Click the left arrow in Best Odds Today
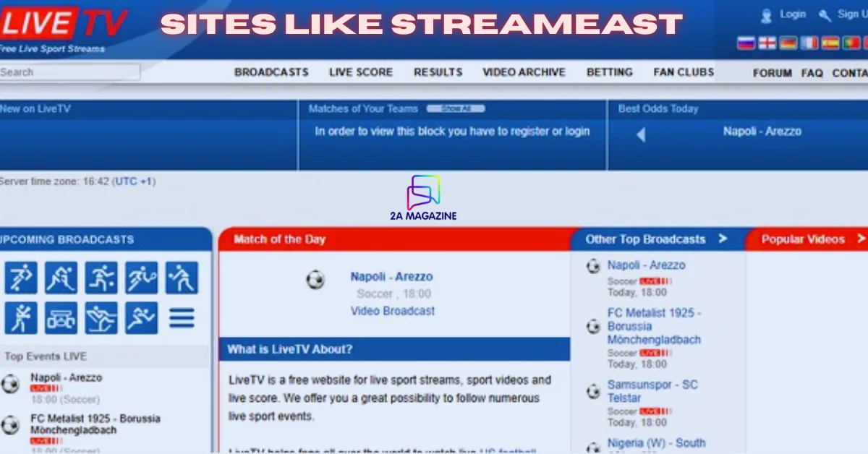Screen dimensions: 868x454 (640, 135)
